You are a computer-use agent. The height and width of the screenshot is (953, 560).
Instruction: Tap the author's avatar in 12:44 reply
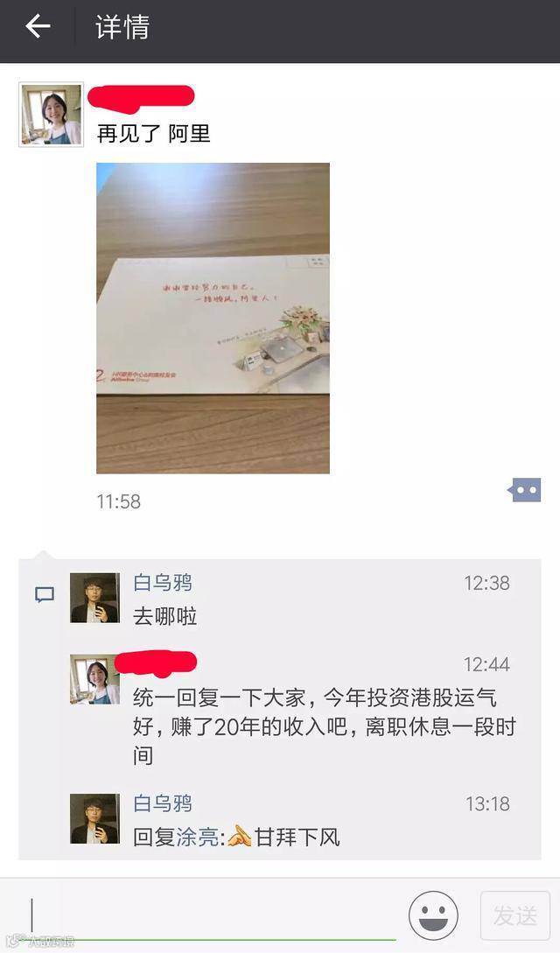tap(94, 679)
